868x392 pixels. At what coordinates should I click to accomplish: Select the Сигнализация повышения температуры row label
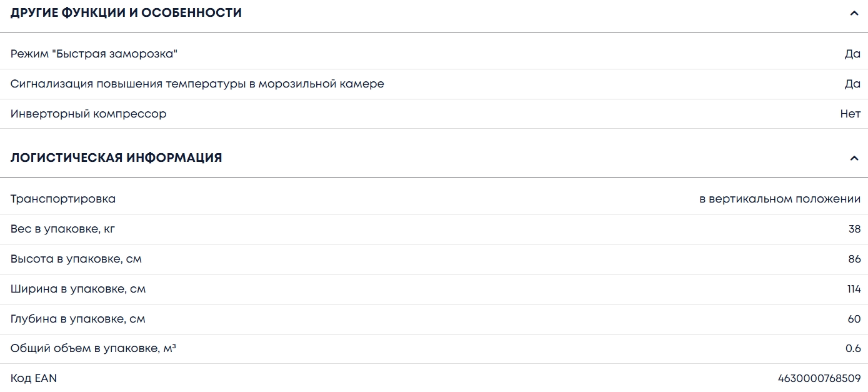click(197, 84)
